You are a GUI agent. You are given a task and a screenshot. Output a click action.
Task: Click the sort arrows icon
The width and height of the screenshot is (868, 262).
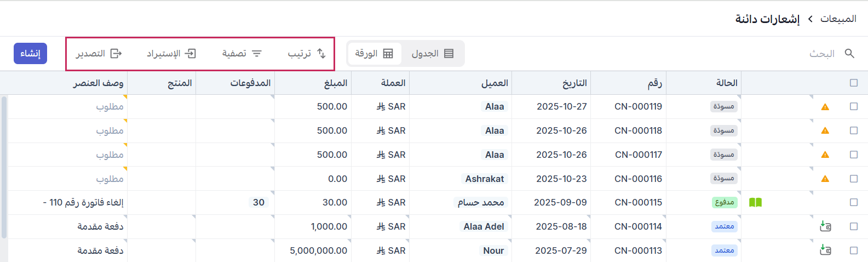click(321, 53)
